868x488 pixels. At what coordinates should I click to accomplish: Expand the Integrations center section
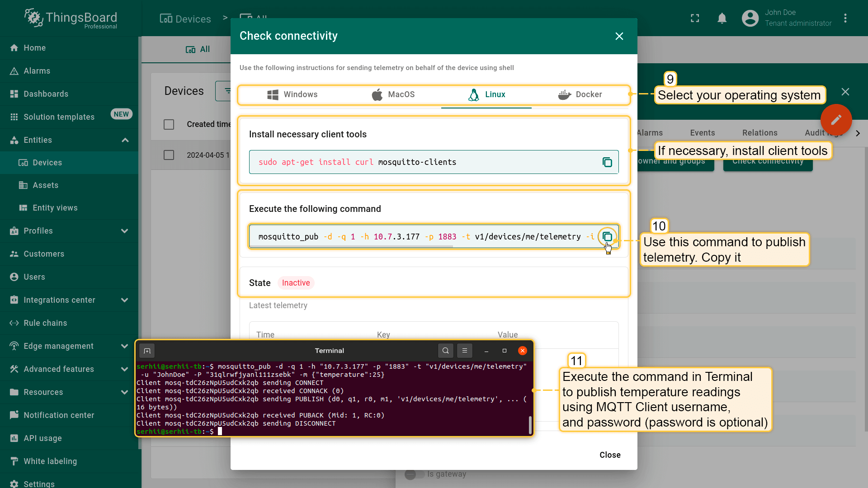click(x=124, y=300)
